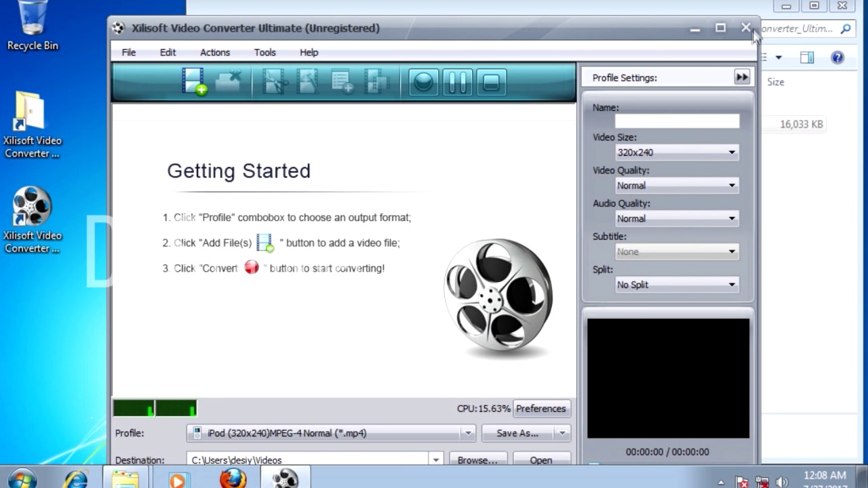Pause conversion with the Pause toolbar button
The width and height of the screenshot is (868, 488).
458,83
